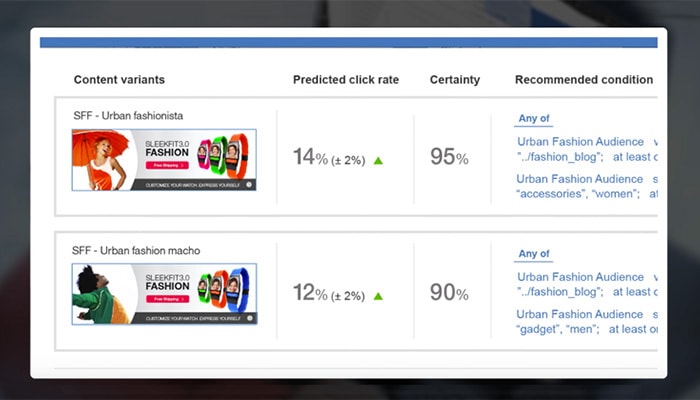
Task: Open 'Any of' condition in fashionista row
Action: [534, 119]
